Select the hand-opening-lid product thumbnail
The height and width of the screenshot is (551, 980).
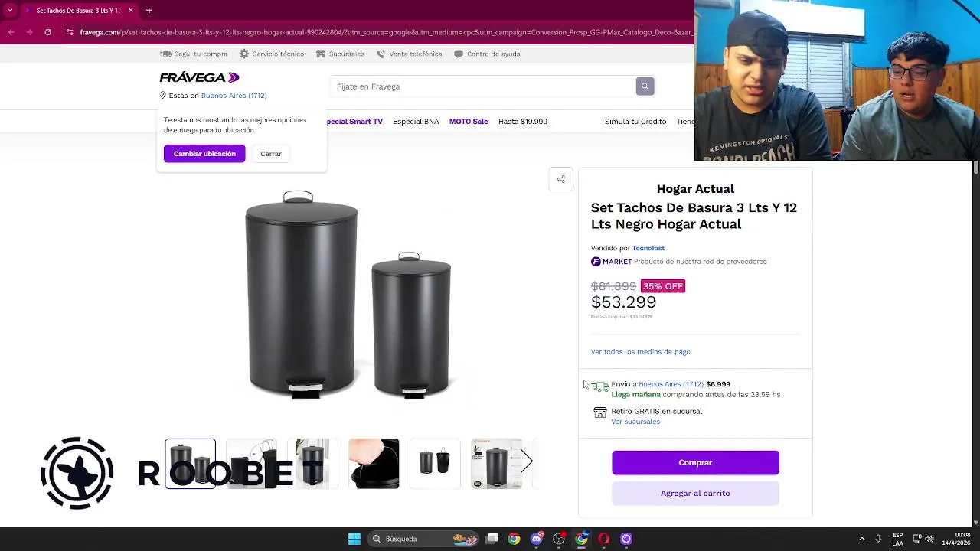[x=374, y=464]
